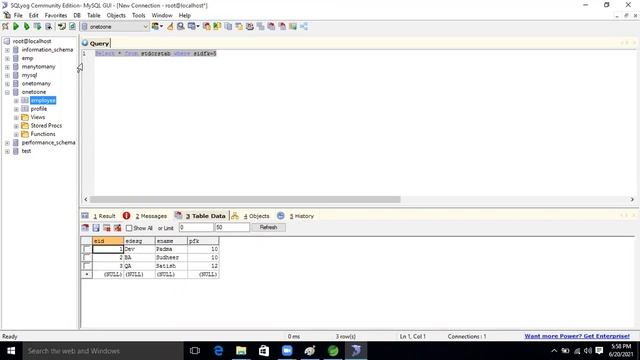Click the query editor horizontal scrollbar
Screen dimensions: 640x360
245,199
